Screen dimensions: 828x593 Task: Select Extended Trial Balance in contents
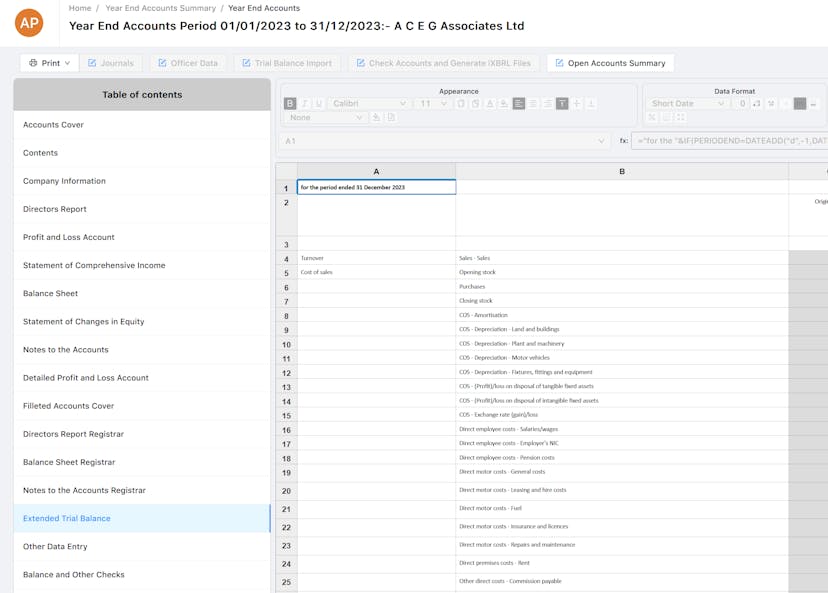(x=66, y=518)
